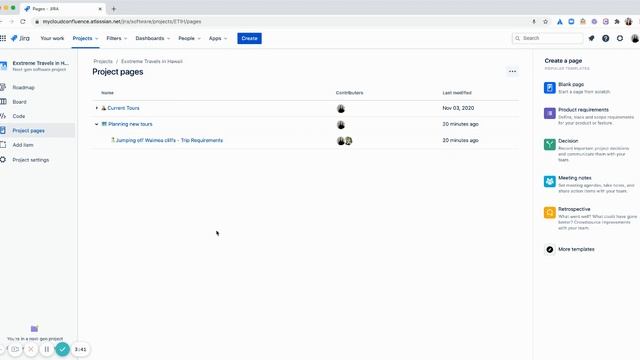Open the Filters dropdown menu
Screen dimensions: 640x360
point(117,38)
